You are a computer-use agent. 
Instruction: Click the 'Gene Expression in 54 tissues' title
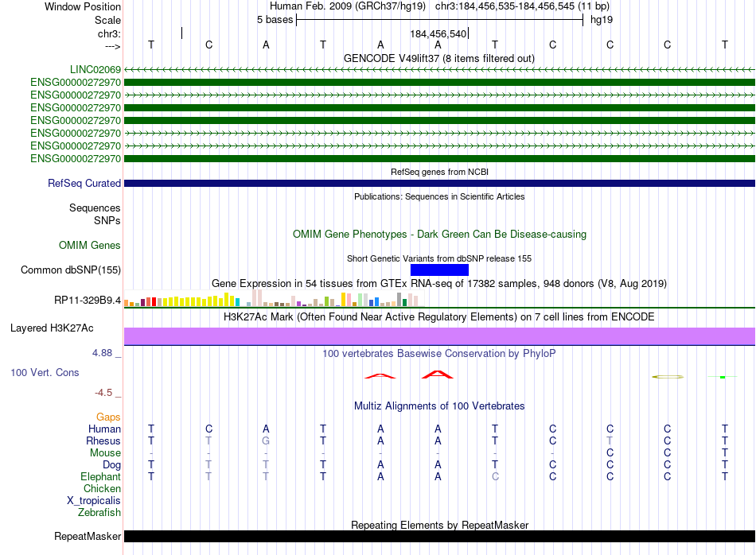point(439,283)
